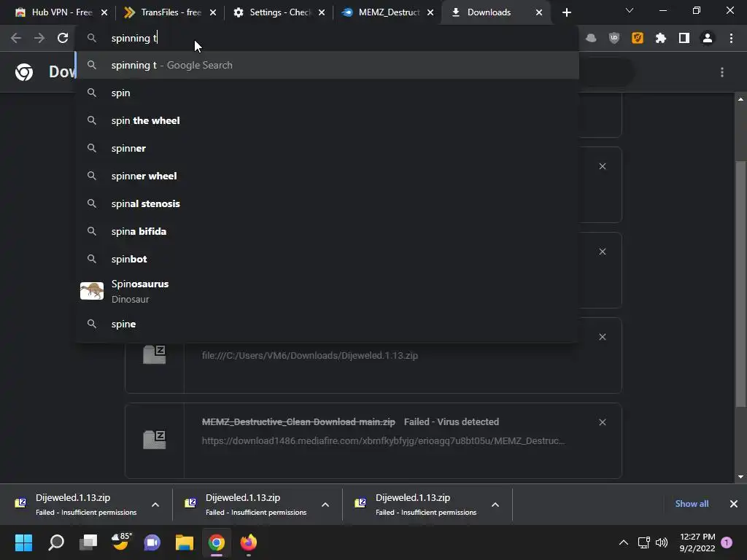
Task: Expand options for third Dijeweled shelf download
Action: [495, 505]
